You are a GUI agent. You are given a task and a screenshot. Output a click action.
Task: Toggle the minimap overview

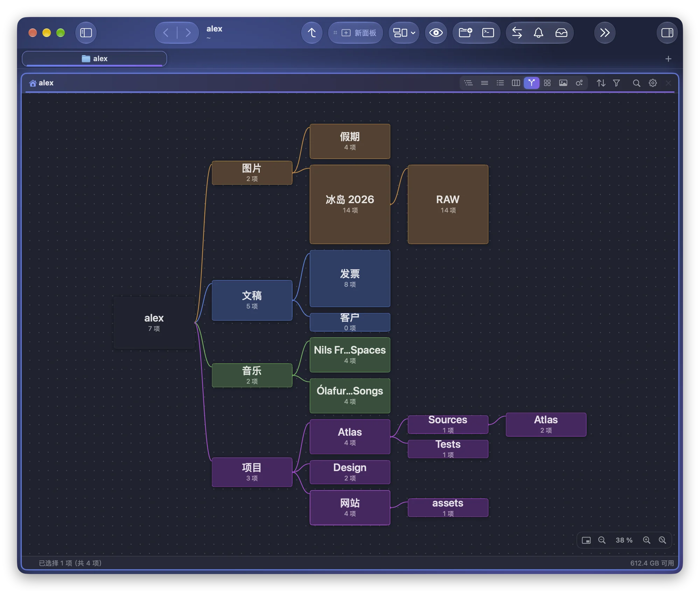(586, 540)
